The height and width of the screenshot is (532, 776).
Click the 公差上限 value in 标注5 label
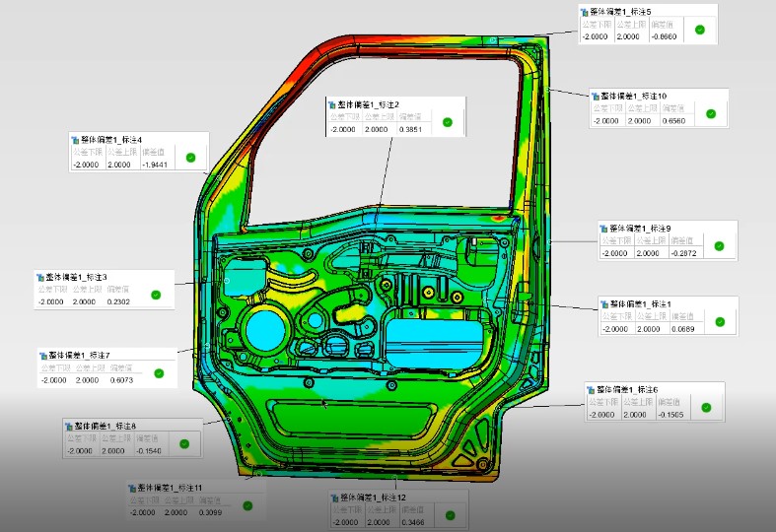coord(628,36)
